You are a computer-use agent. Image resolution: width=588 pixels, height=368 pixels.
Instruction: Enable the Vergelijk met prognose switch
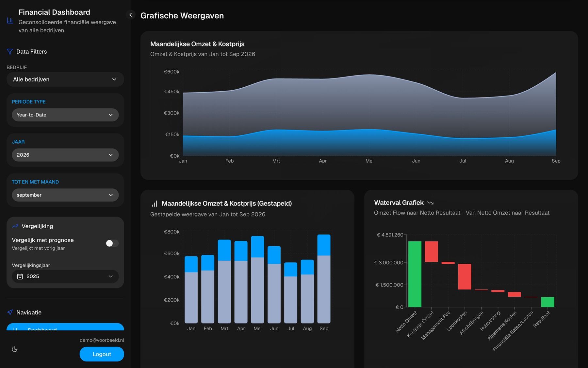[112, 243]
